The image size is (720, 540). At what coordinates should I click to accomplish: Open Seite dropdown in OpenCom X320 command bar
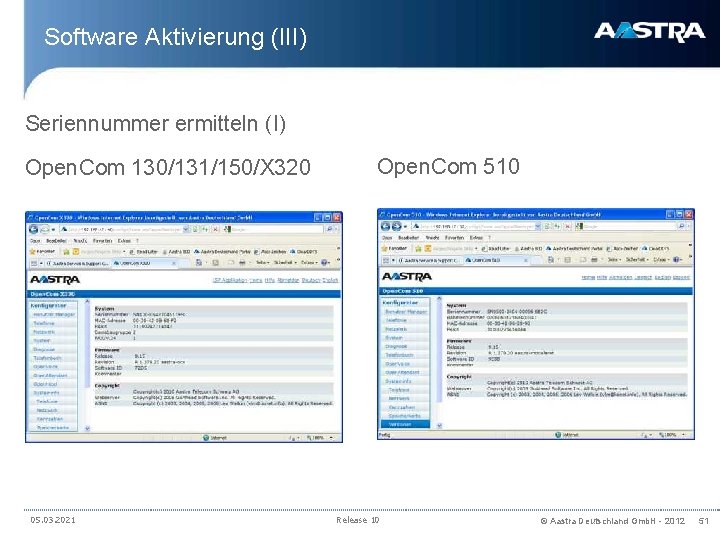click(x=262, y=263)
